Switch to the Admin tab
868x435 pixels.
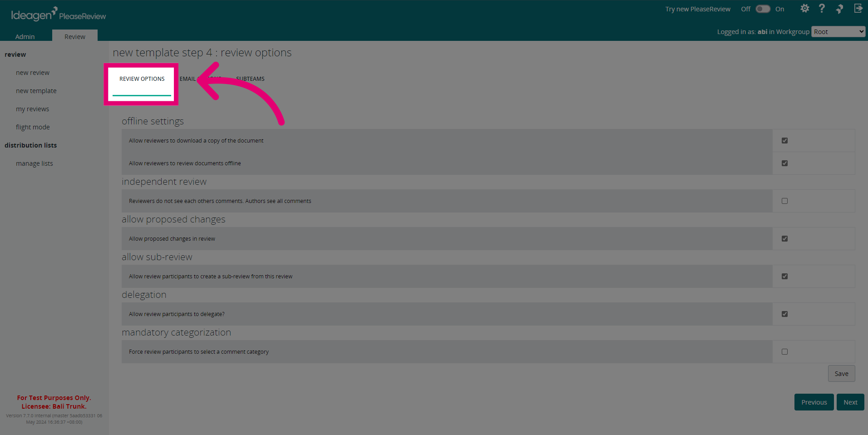[25, 36]
